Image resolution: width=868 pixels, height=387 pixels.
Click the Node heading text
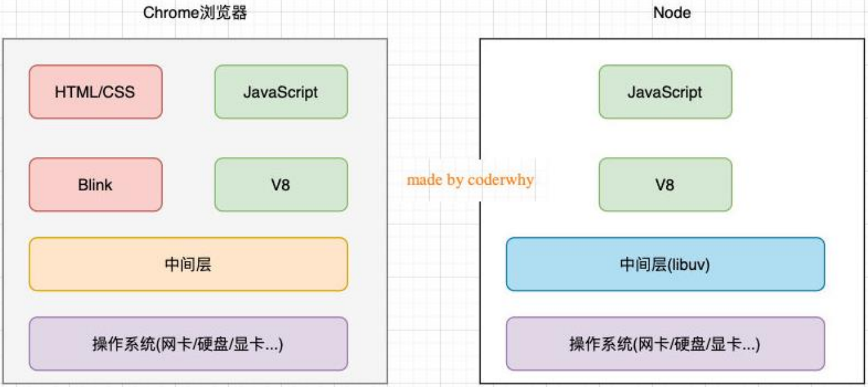click(x=672, y=13)
